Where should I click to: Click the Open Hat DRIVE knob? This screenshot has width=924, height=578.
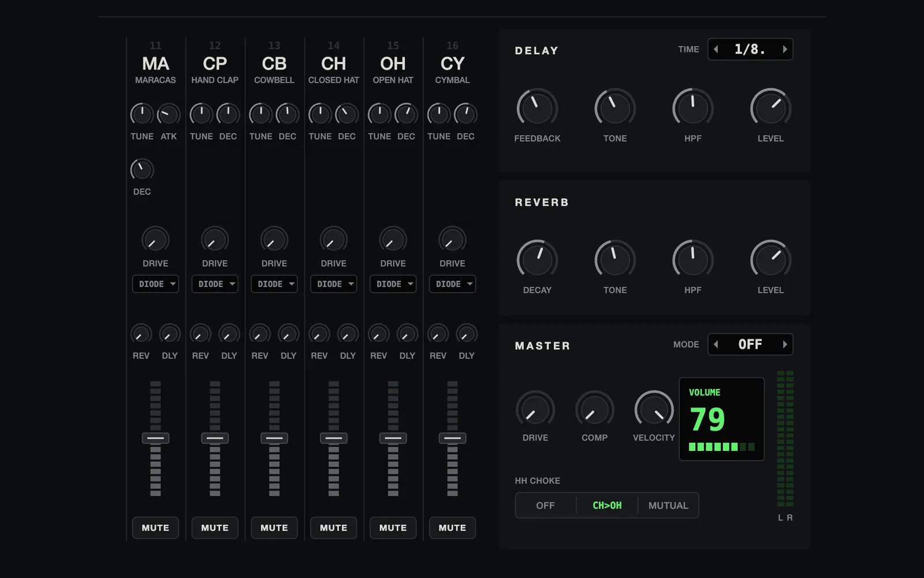click(393, 240)
